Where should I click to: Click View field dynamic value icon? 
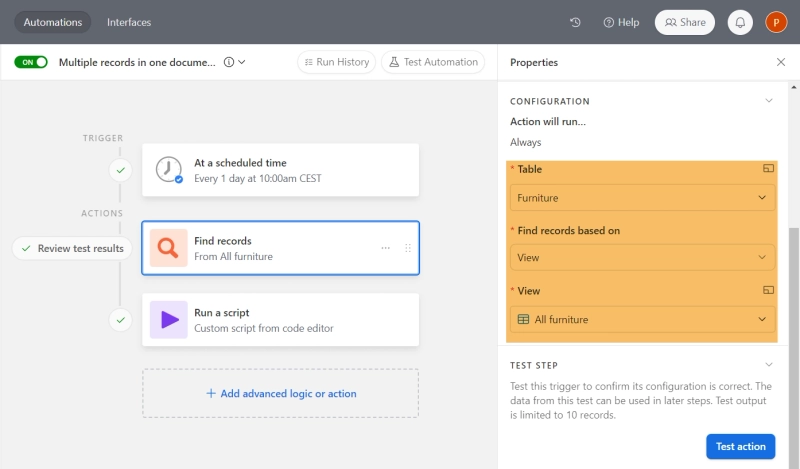[768, 290]
